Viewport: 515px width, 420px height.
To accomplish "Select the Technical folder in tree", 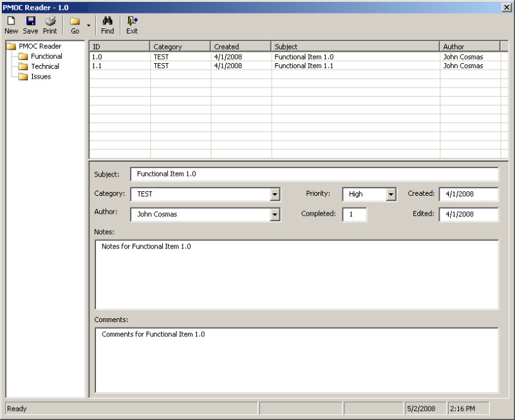I will [x=45, y=66].
